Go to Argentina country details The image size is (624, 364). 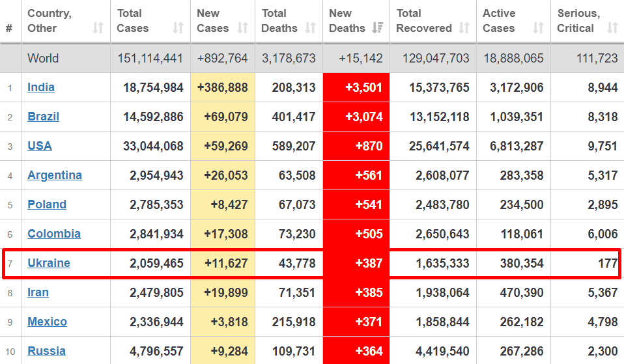point(55,175)
